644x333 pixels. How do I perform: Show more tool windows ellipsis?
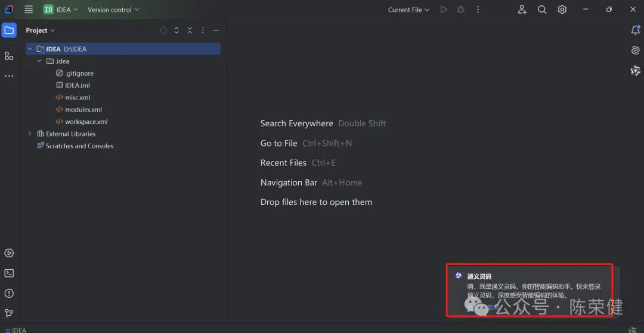pyautogui.click(x=9, y=76)
